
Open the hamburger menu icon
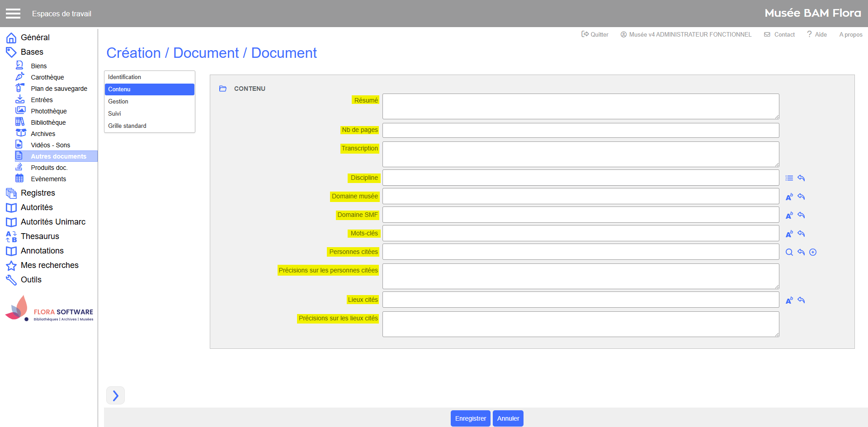pos(13,14)
